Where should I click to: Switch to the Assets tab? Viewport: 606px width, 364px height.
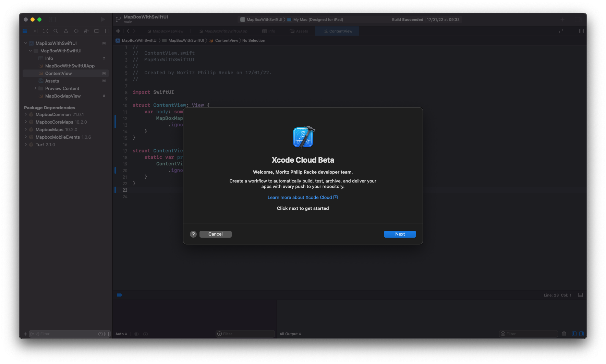click(299, 31)
